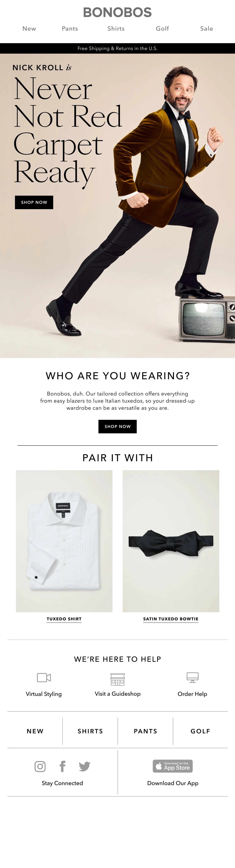Open the Tuxedo Shirt product link
This screenshot has height=868, width=235.
pyautogui.click(x=64, y=619)
